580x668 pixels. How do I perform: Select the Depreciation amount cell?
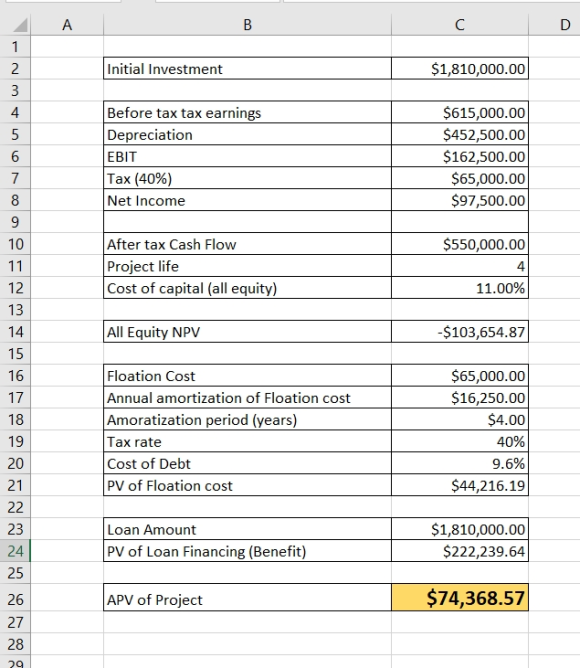click(460, 135)
